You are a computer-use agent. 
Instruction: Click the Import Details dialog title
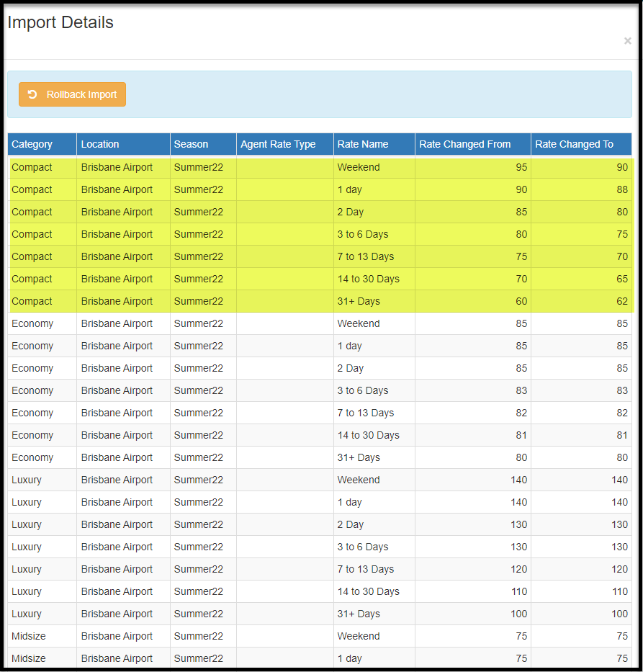60,22
